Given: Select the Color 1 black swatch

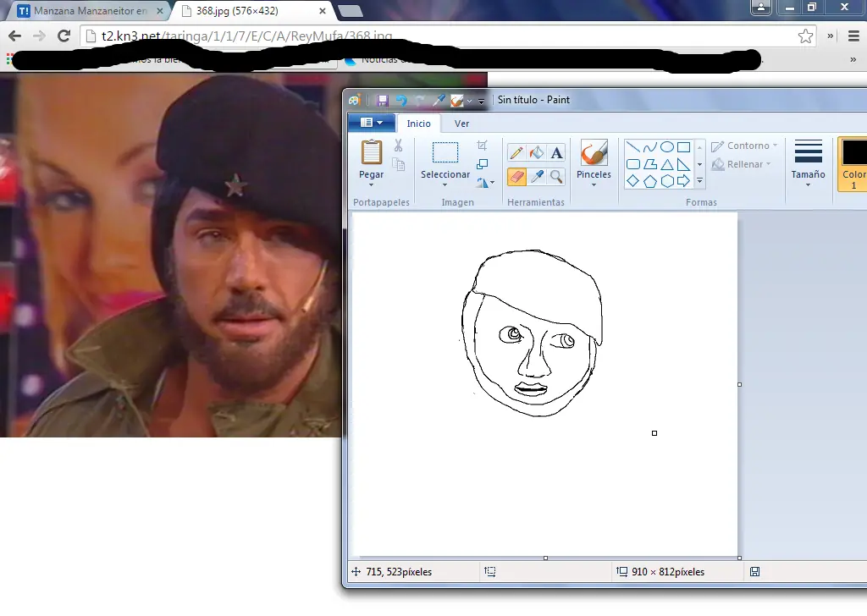Looking at the screenshot, I should tap(853, 152).
